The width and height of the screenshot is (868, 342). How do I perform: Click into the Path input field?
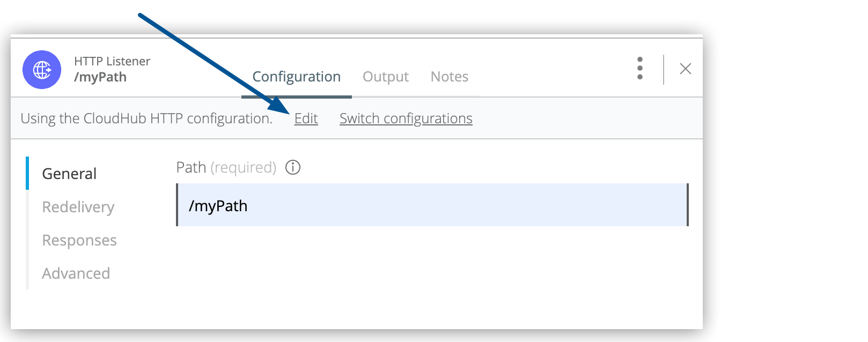(432, 205)
